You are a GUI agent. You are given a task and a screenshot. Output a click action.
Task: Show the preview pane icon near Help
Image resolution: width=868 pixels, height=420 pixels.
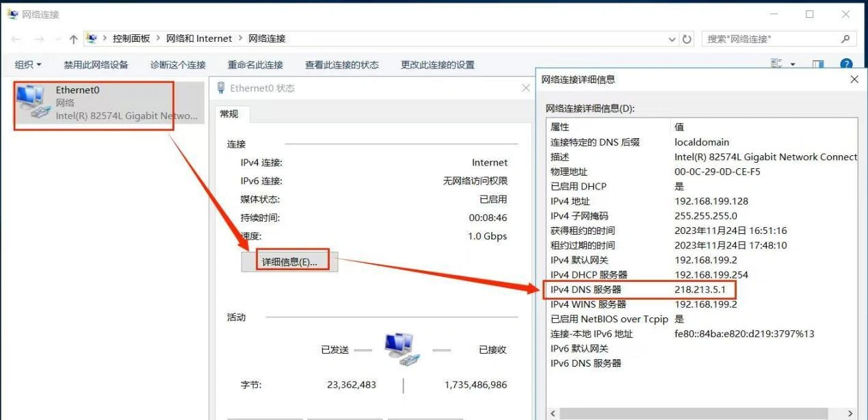coord(818,64)
